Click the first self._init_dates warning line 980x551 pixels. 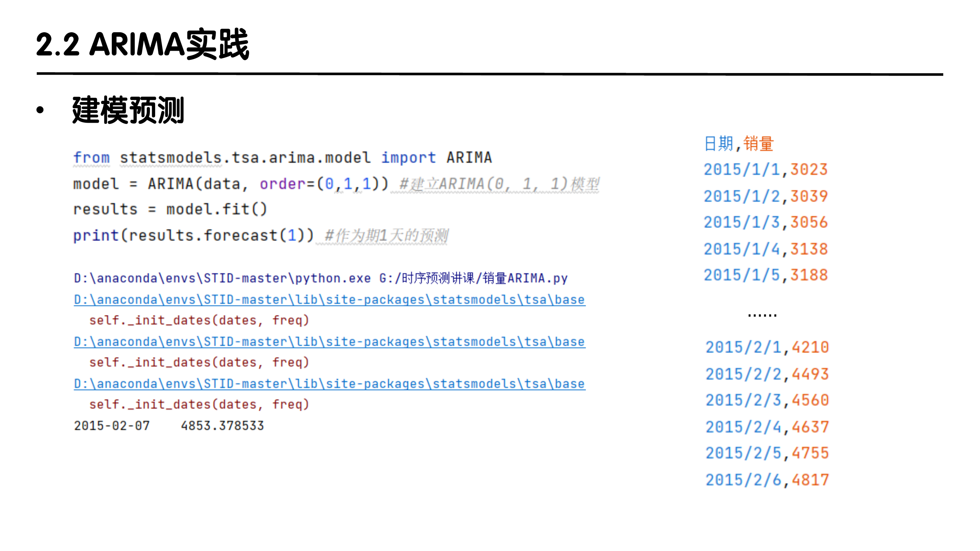click(199, 320)
